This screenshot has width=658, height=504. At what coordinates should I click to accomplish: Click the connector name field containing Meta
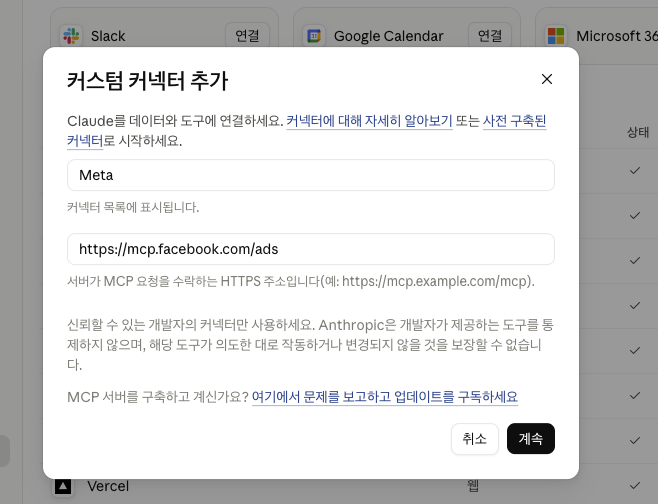(311, 175)
